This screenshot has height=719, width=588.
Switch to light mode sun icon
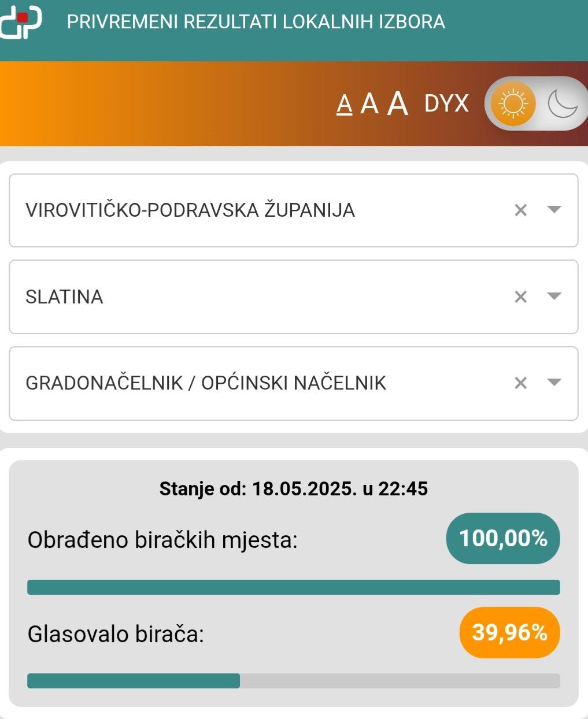(x=513, y=104)
